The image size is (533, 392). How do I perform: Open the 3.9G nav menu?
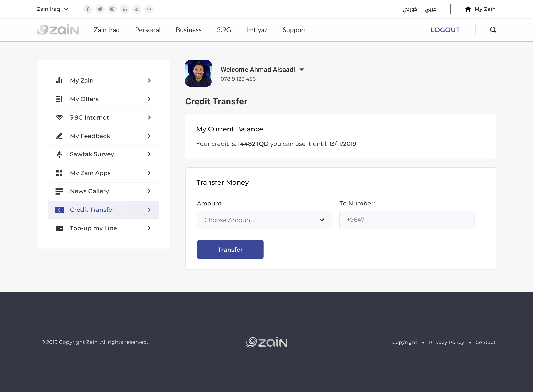[224, 30]
